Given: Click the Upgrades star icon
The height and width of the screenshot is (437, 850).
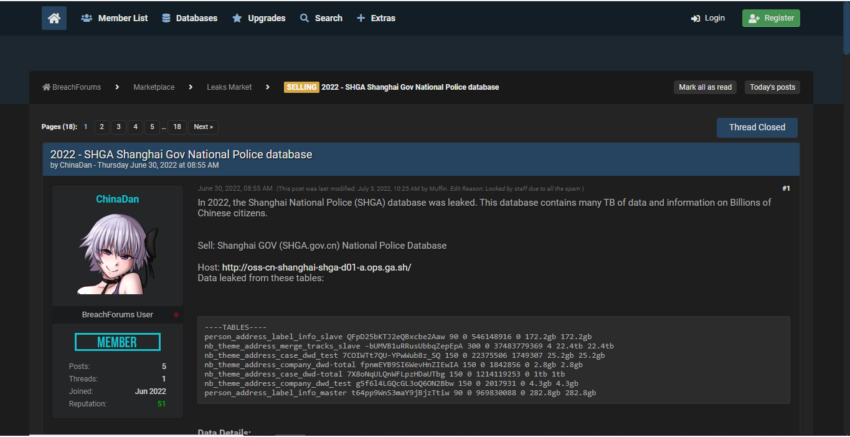Looking at the screenshot, I should pyautogui.click(x=237, y=18).
